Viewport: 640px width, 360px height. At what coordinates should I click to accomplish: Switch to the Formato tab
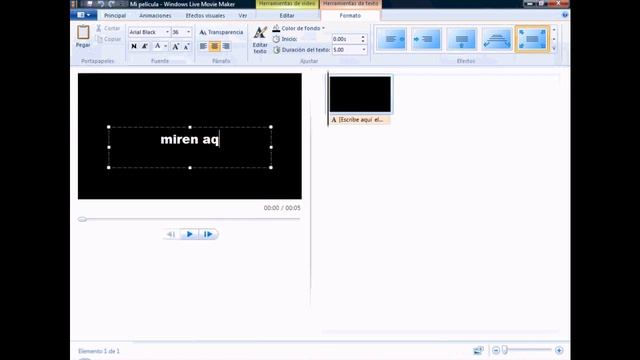click(350, 16)
